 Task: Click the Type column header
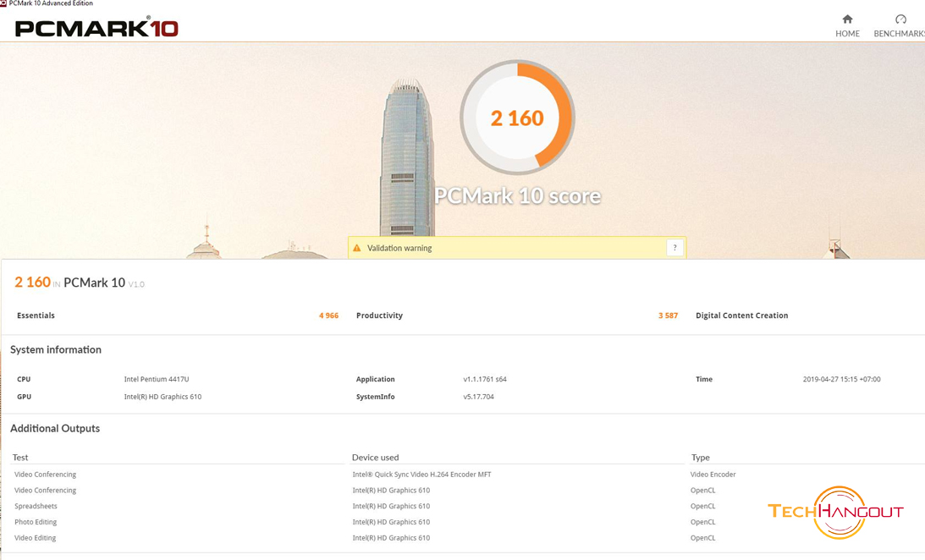coord(700,458)
